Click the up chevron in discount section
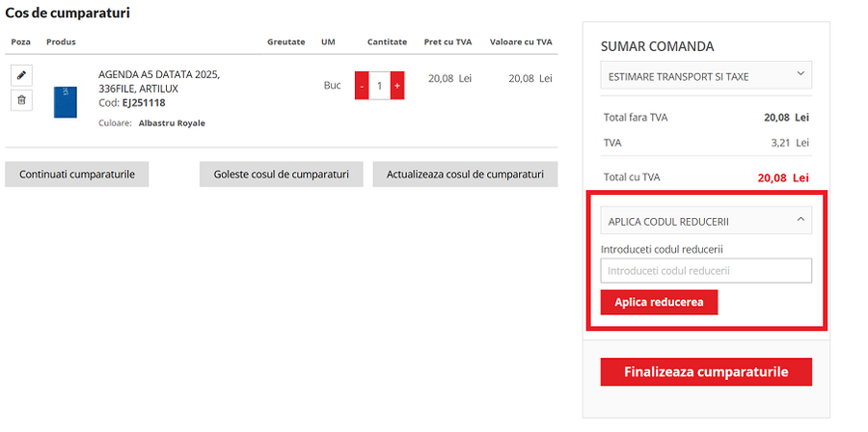Viewport: 868px width, 432px height. pyautogui.click(x=800, y=220)
